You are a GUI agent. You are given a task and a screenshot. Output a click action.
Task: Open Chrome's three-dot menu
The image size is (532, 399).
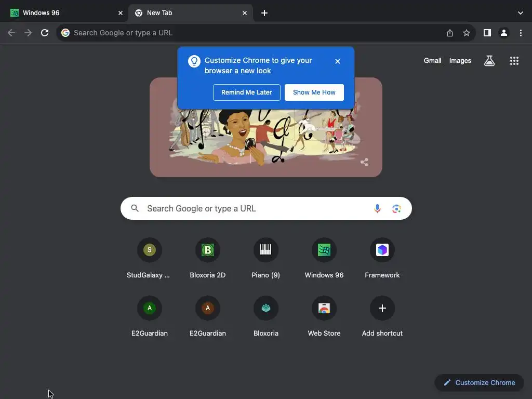tap(521, 33)
